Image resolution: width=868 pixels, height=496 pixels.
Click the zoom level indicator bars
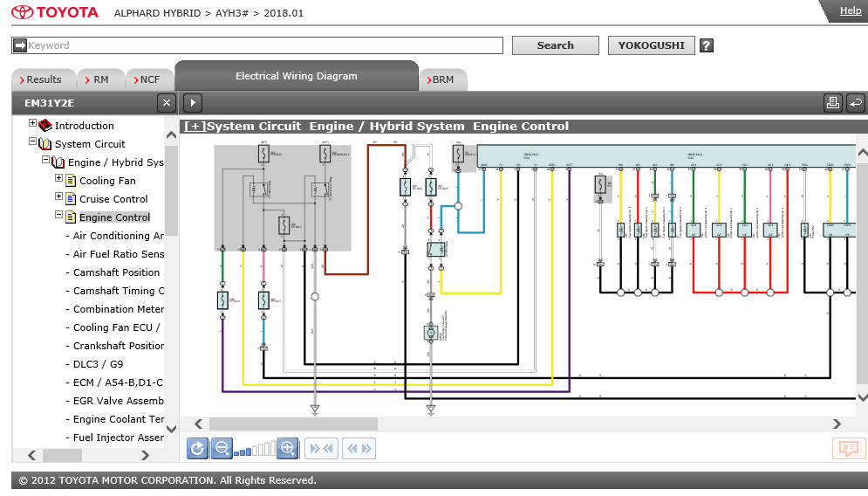click(255, 450)
